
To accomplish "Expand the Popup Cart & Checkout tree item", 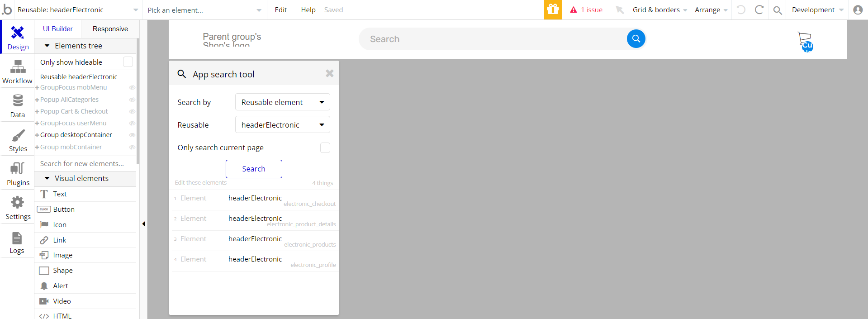I will click(x=37, y=111).
